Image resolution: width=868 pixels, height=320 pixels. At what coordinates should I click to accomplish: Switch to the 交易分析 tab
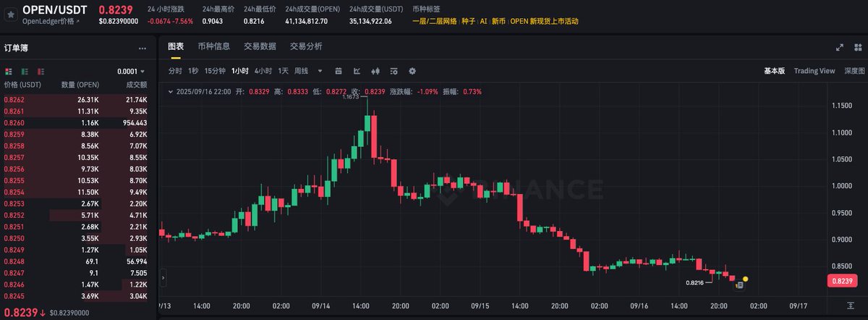(x=307, y=46)
